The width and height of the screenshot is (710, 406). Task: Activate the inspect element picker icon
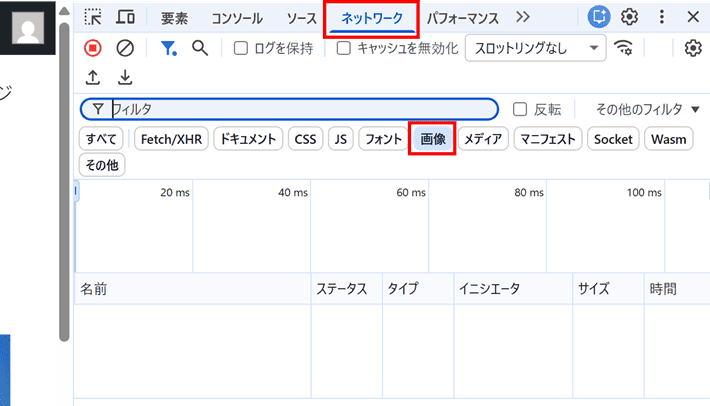click(x=93, y=17)
